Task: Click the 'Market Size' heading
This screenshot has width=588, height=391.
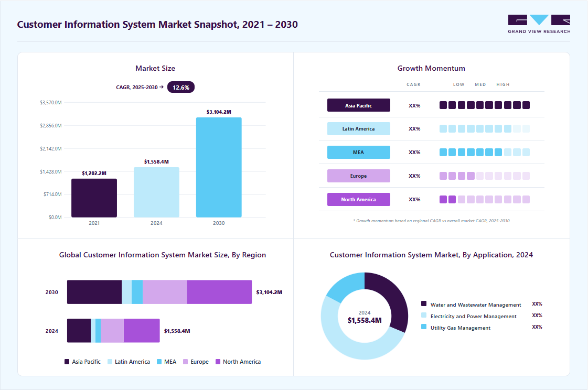Action: point(155,68)
